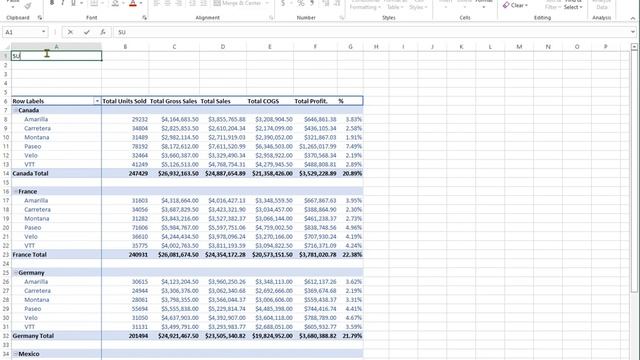Toggle underline formatting in Font group
The height and width of the screenshot is (360, 640).
(x=73, y=3)
